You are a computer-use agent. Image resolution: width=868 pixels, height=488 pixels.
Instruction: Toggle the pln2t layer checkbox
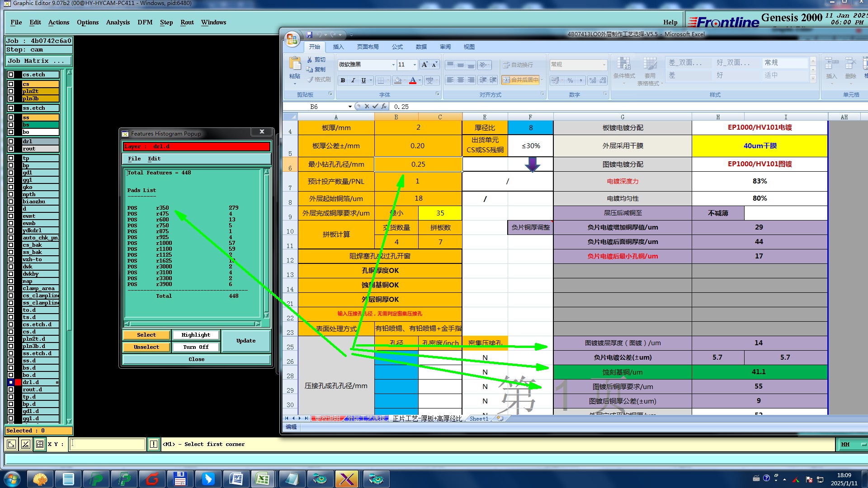tap(11, 91)
